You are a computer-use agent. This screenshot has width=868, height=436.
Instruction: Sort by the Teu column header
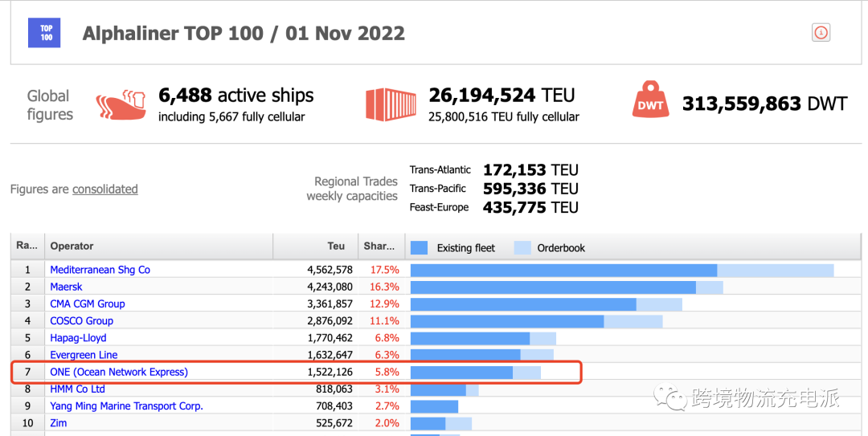pos(336,247)
